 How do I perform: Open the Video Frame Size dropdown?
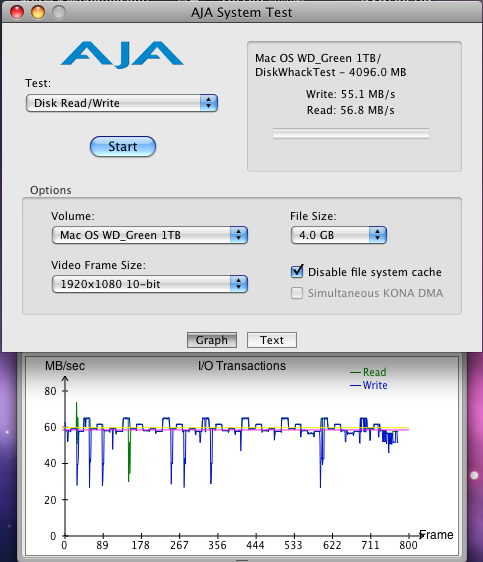(150, 284)
